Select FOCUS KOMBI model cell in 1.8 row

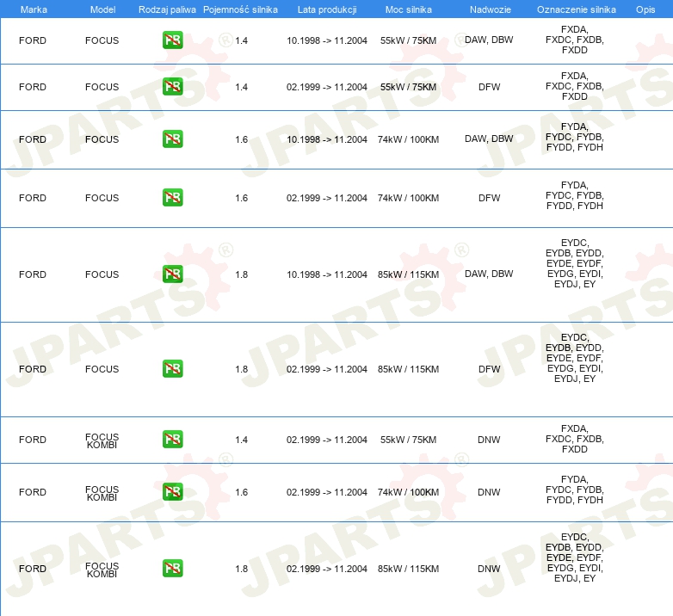[102, 570]
